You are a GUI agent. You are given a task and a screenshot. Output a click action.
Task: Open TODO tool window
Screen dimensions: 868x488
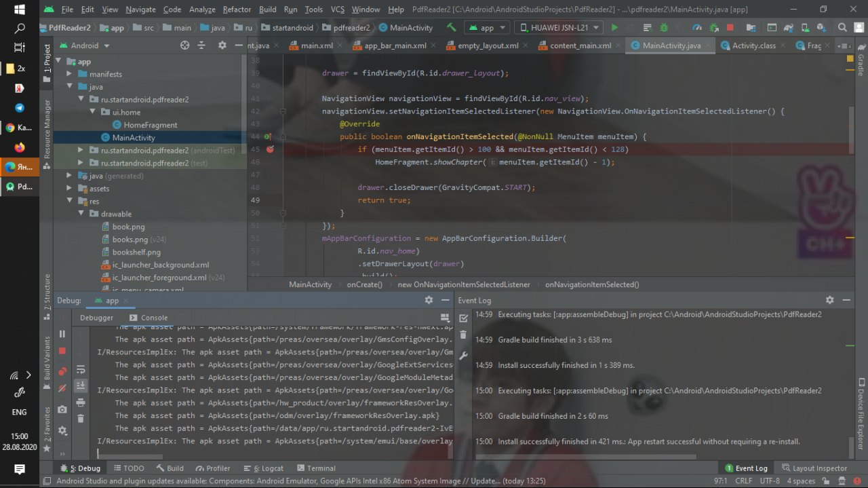(x=128, y=468)
